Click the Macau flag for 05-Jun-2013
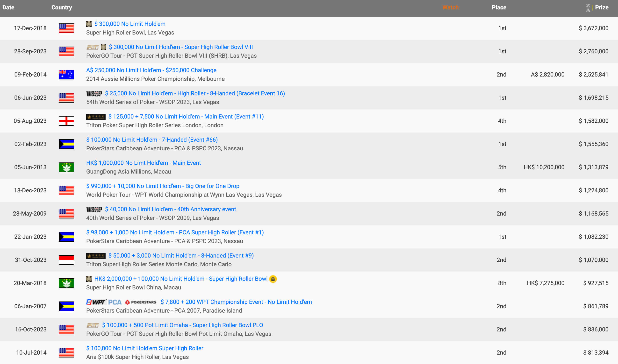This screenshot has width=618, height=364. tap(66, 167)
